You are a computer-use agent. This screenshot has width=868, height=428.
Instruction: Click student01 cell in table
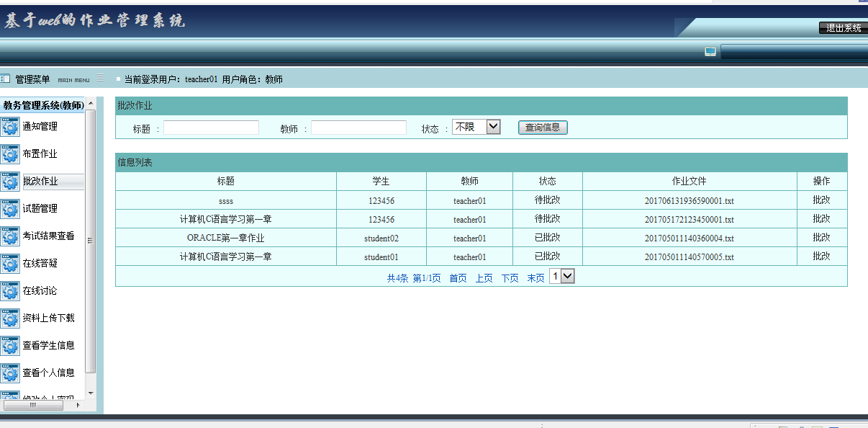pyautogui.click(x=381, y=257)
